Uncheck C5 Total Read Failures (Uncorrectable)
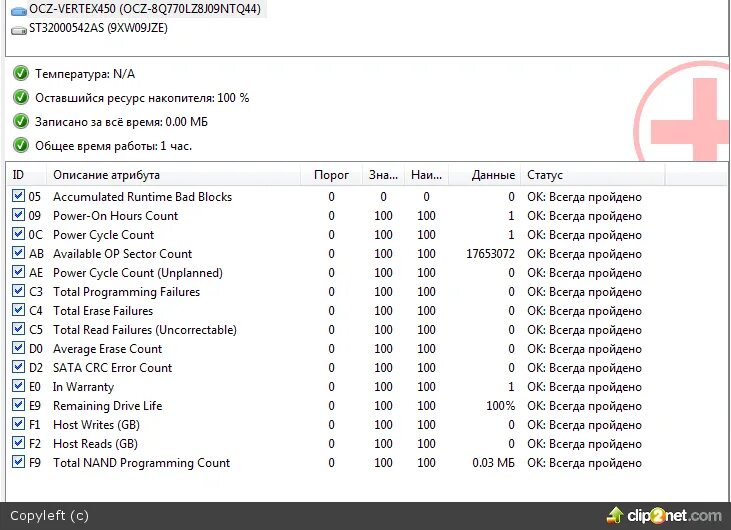This screenshot has height=530, width=731. pos(18,329)
